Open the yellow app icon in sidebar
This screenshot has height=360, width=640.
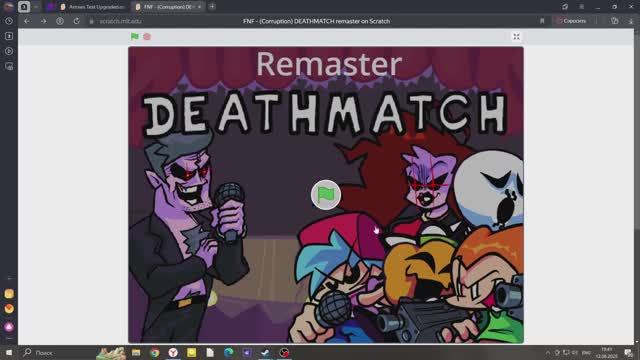pos(9,293)
